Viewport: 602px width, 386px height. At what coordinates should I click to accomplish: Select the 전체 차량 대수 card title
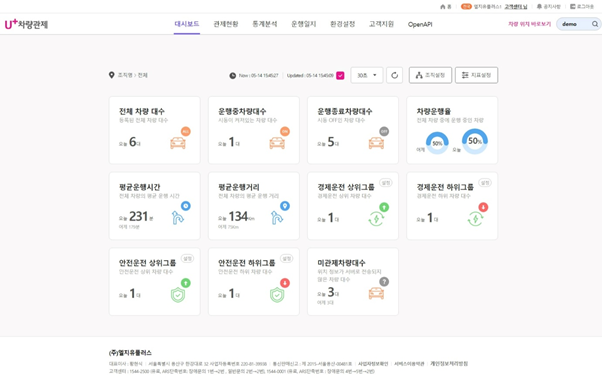142,111
